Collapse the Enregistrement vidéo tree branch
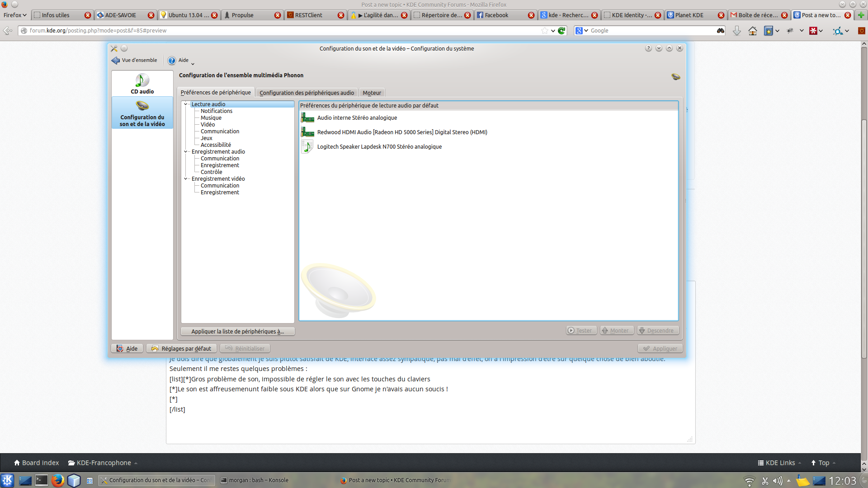 186,179
